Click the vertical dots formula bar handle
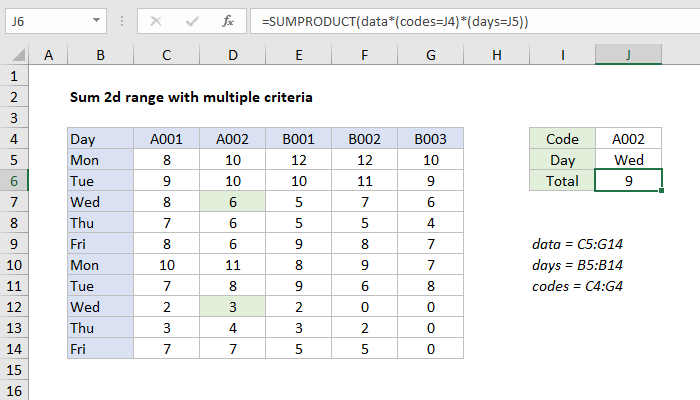Viewport: 700px width, 400px height. pyautogui.click(x=125, y=21)
